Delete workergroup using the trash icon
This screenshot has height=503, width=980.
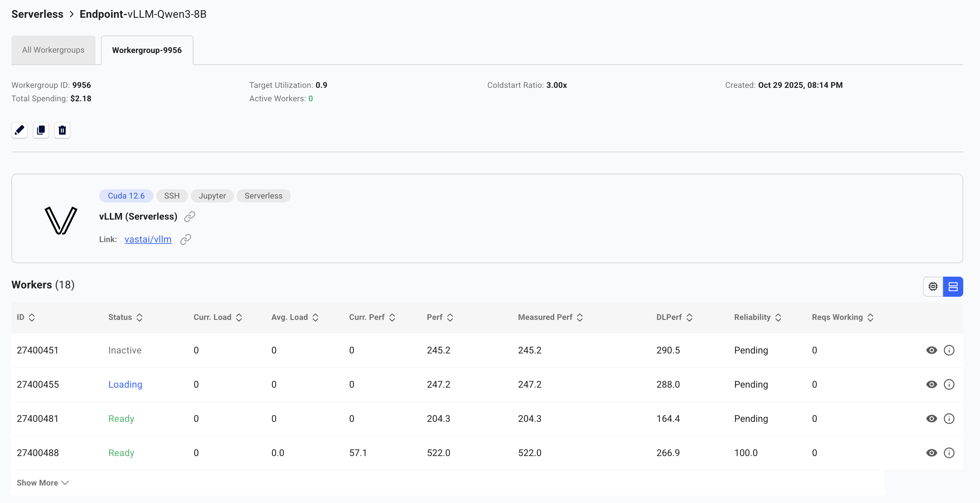pos(62,130)
